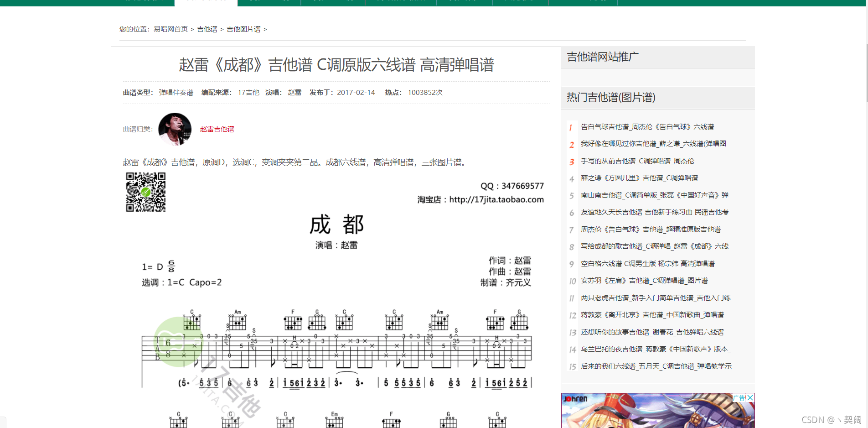Open 乌兰巴托的夜吉他谱 entry

tap(656, 349)
